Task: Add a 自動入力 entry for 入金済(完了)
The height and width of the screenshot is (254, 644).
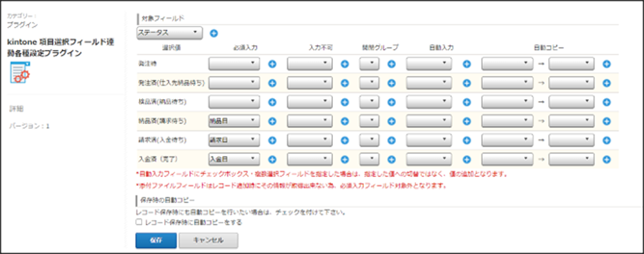Action: point(466,159)
